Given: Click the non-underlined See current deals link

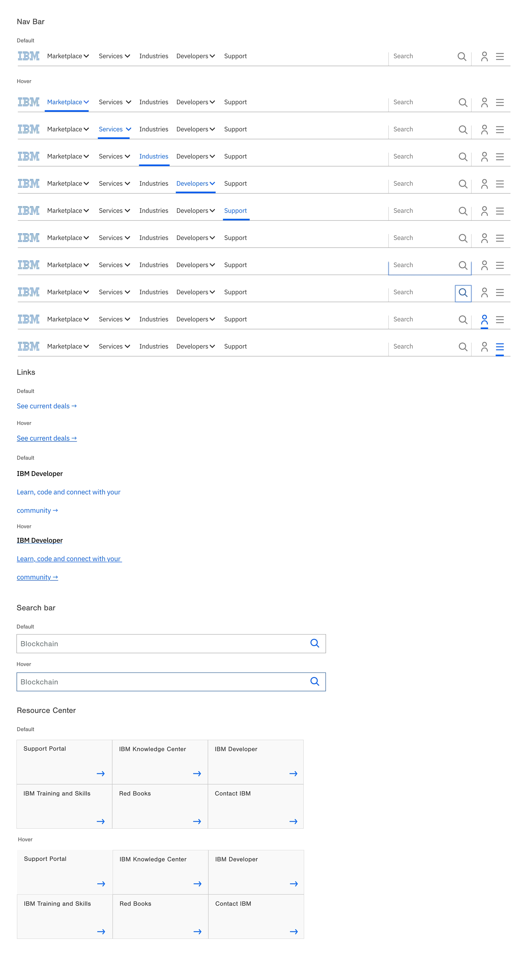Looking at the screenshot, I should tap(47, 406).
